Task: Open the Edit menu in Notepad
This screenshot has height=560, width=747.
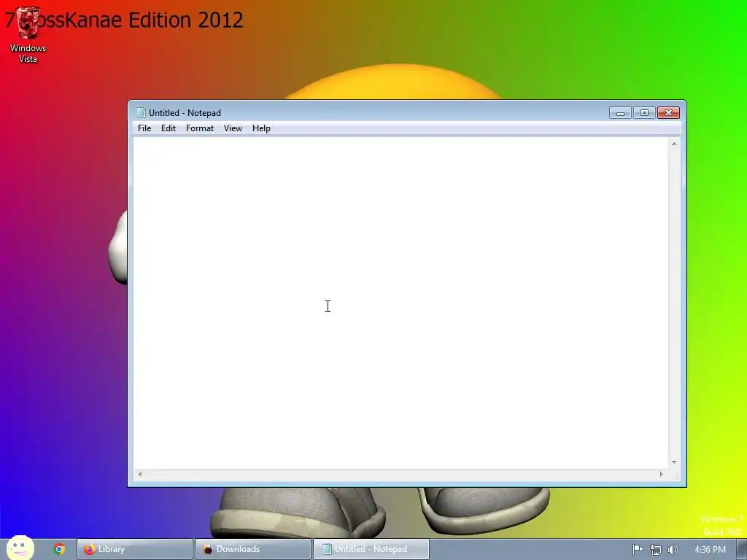Action: 169,128
